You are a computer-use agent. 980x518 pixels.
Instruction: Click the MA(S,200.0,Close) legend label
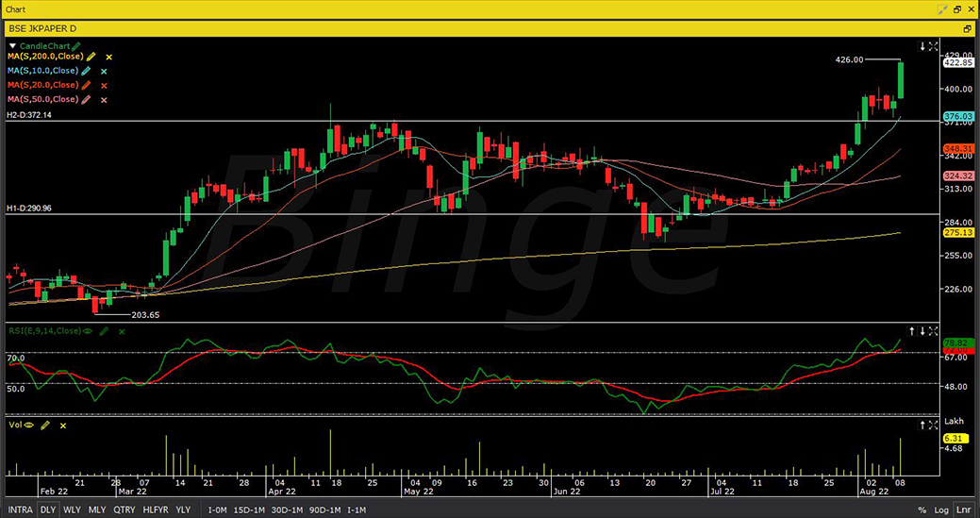pos(45,57)
